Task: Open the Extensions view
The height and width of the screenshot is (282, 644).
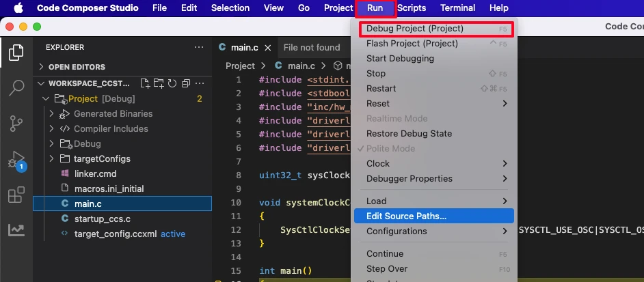Action: tap(16, 196)
